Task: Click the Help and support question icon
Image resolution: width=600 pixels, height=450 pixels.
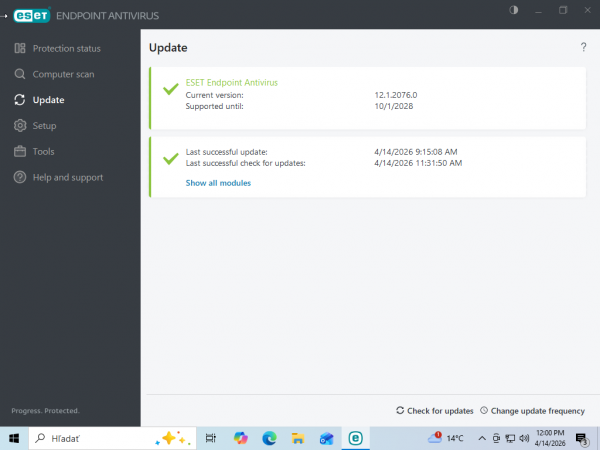Action: click(x=20, y=177)
